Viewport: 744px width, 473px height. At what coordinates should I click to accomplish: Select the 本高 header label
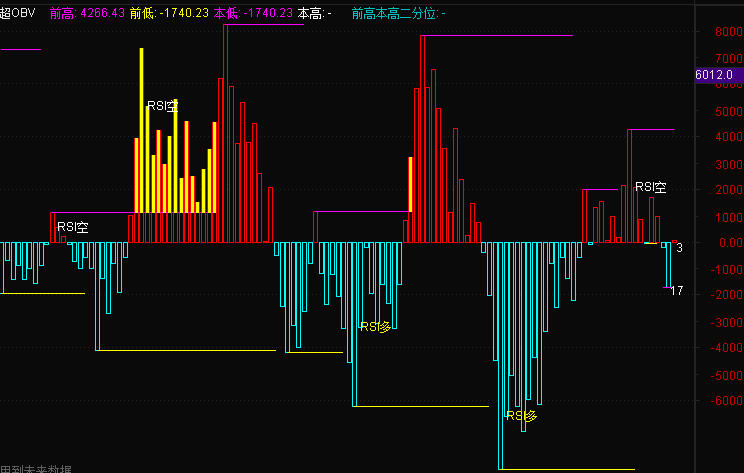(x=315, y=13)
